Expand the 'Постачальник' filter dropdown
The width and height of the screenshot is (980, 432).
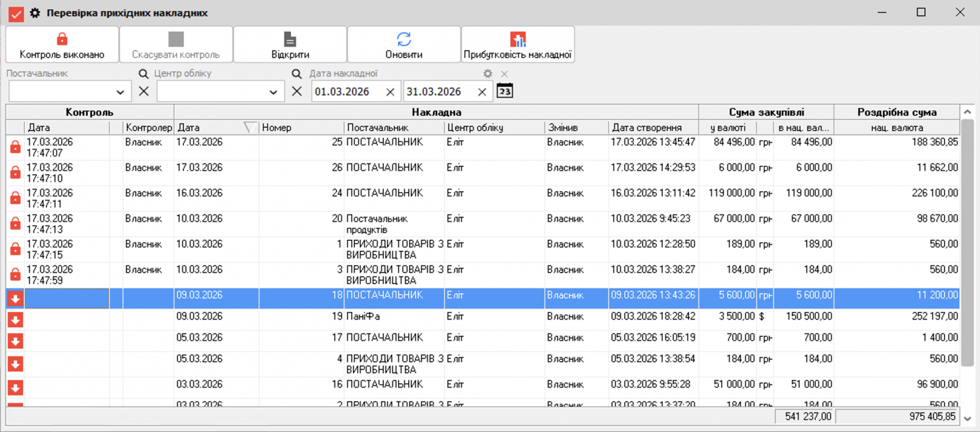tap(120, 92)
